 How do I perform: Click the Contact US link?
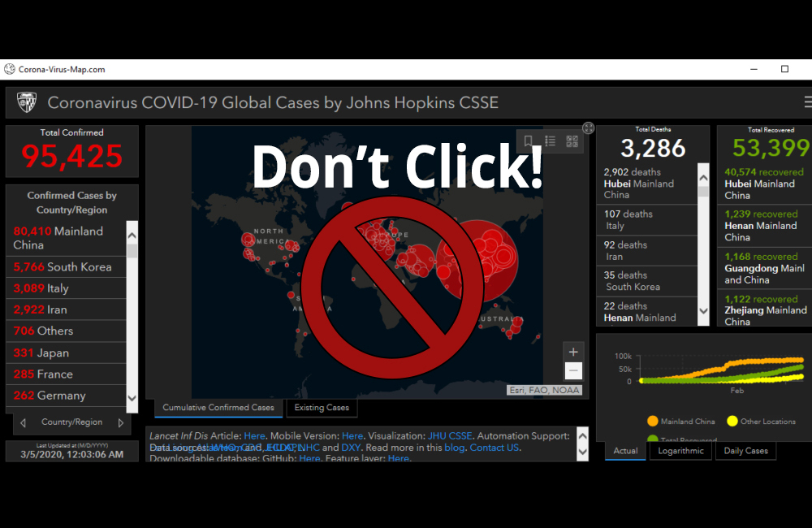coord(494,448)
